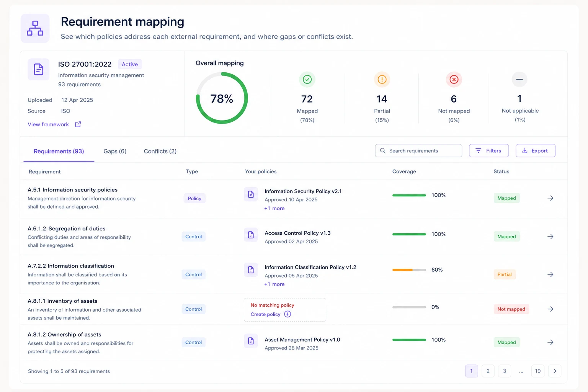Click the 60% coverage bar for Information classification
The width and height of the screenshot is (588, 392).
[409, 270]
